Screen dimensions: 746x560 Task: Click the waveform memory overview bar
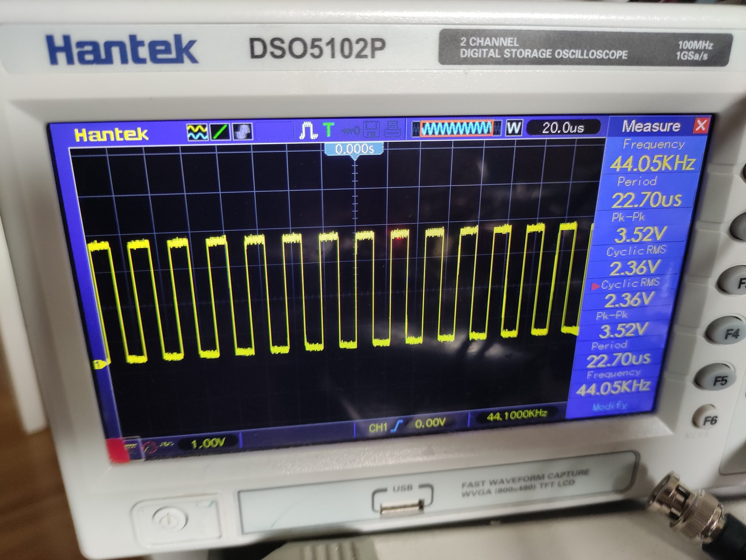pyautogui.click(x=456, y=128)
